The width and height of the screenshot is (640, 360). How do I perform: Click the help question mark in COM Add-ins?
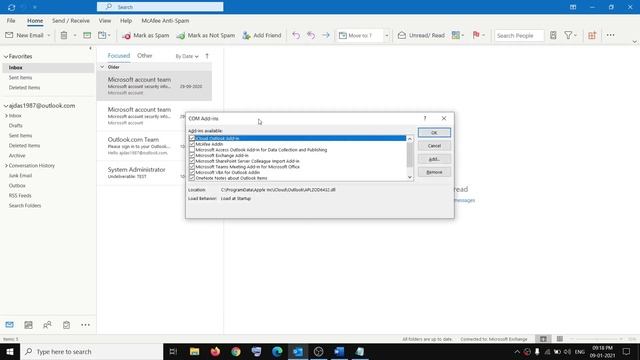(x=425, y=118)
